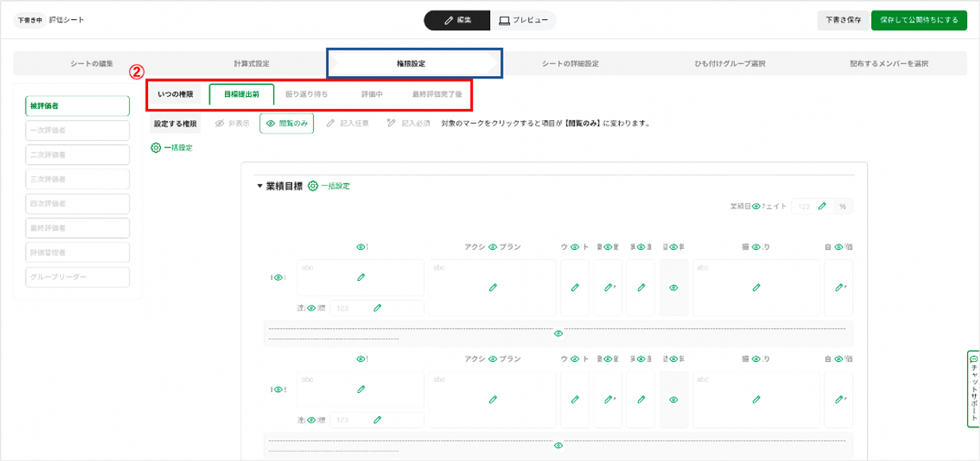Select 一次評価者 in role list
This screenshot has width=980, height=461.
tap(78, 130)
